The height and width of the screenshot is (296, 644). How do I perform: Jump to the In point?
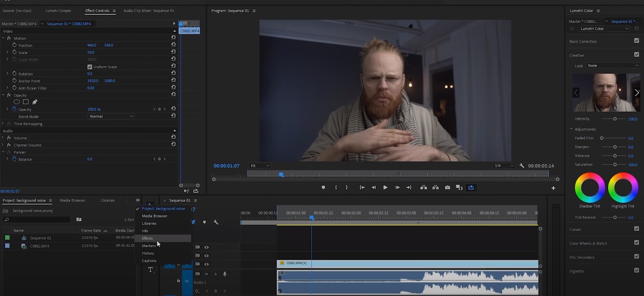point(362,187)
